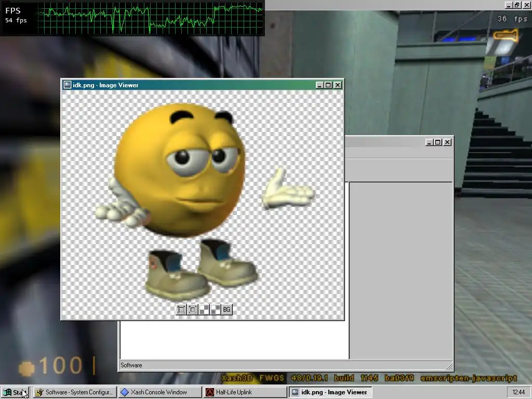532x399 pixels.
Task: Click the System Configuration taskbar icon
Action: click(x=39, y=392)
